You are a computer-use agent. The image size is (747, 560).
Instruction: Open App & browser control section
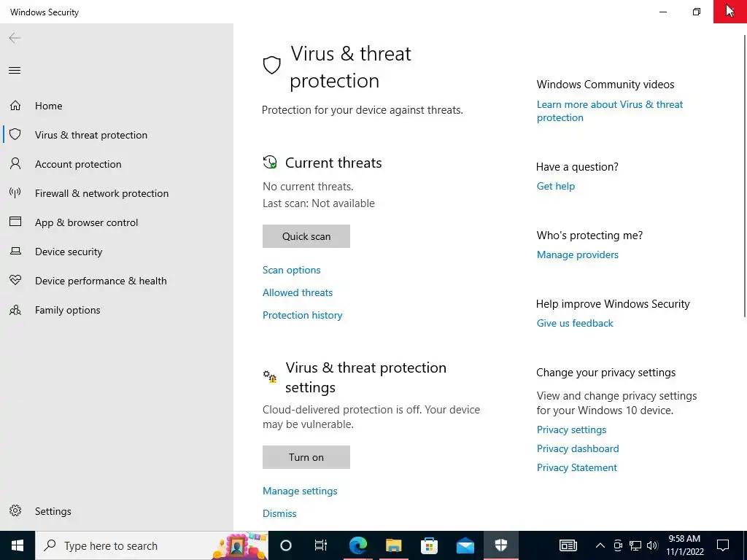point(86,222)
